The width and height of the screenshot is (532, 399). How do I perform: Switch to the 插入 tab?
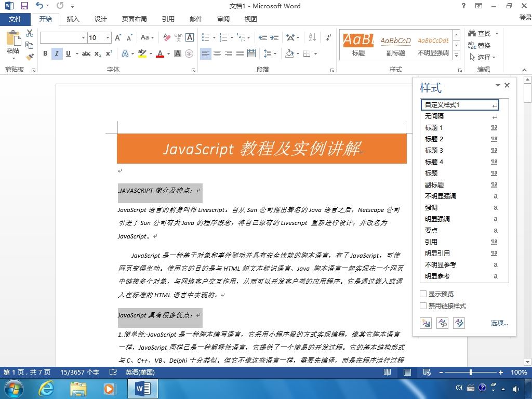click(73, 19)
